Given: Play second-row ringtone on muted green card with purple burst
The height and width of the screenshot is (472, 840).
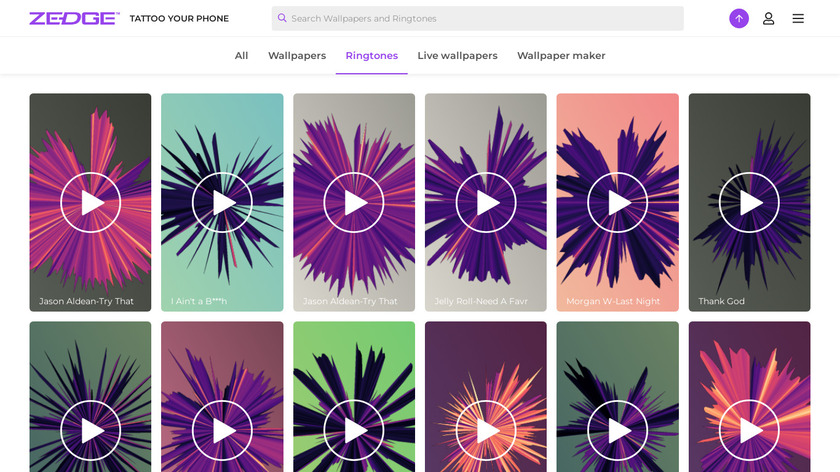Looking at the screenshot, I should [x=617, y=430].
